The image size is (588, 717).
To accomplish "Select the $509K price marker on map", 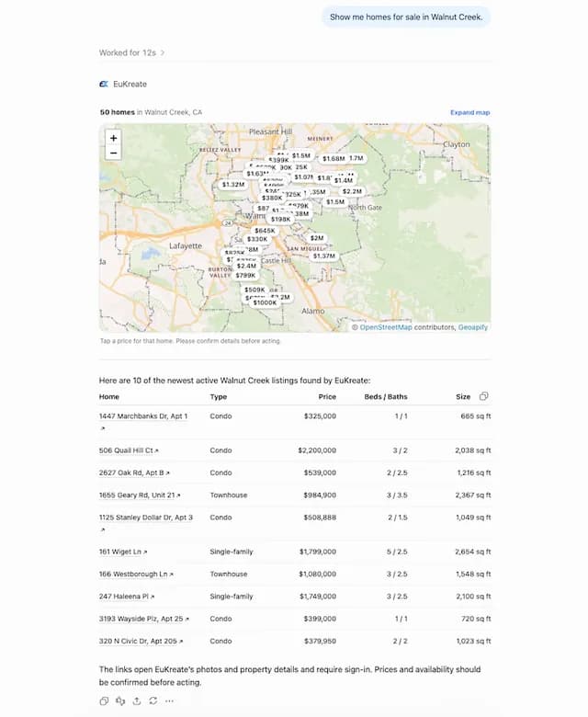I will (x=254, y=290).
